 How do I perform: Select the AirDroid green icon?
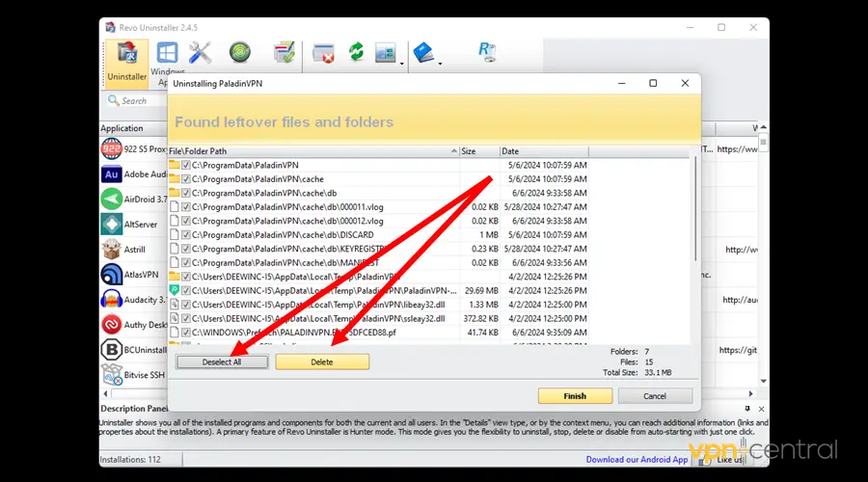coord(111,200)
